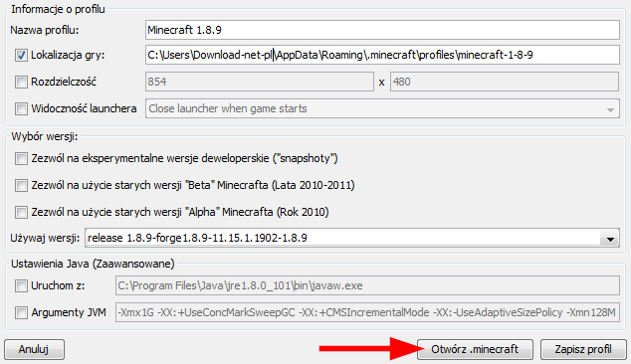Enable the Argumenty JVM checkbox
This screenshot has width=631, height=364.
(21, 312)
